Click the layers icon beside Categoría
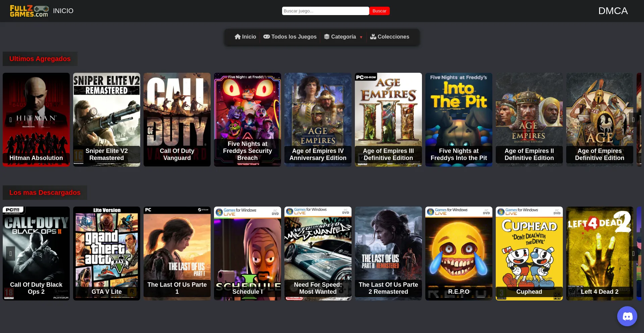This screenshot has width=644, height=333. coord(327,37)
